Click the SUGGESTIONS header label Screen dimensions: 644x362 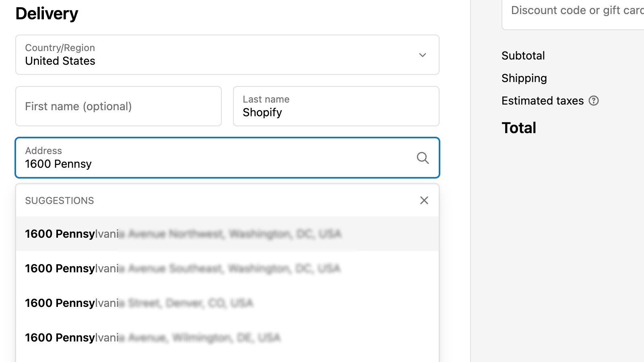(x=60, y=201)
